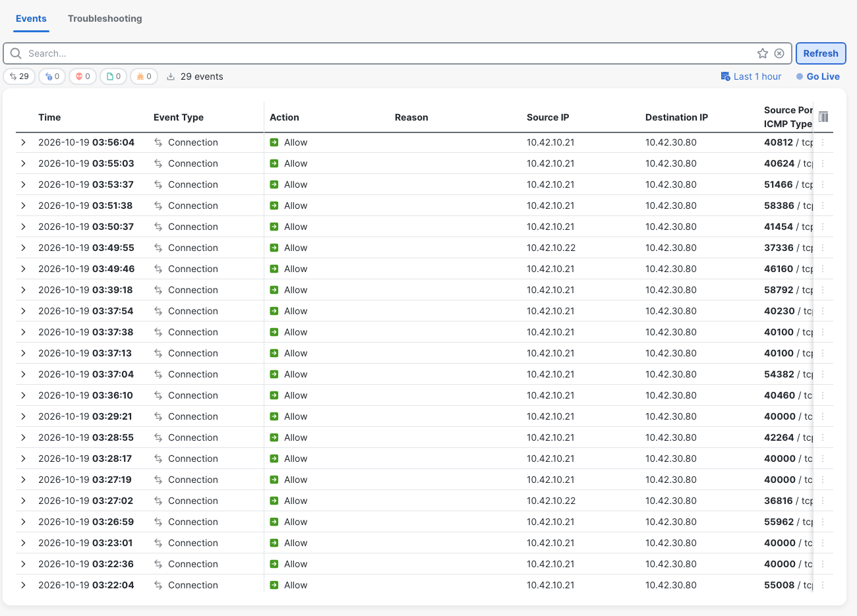Expand the 03:49:55 event row
This screenshot has width=857, height=616.
click(23, 248)
